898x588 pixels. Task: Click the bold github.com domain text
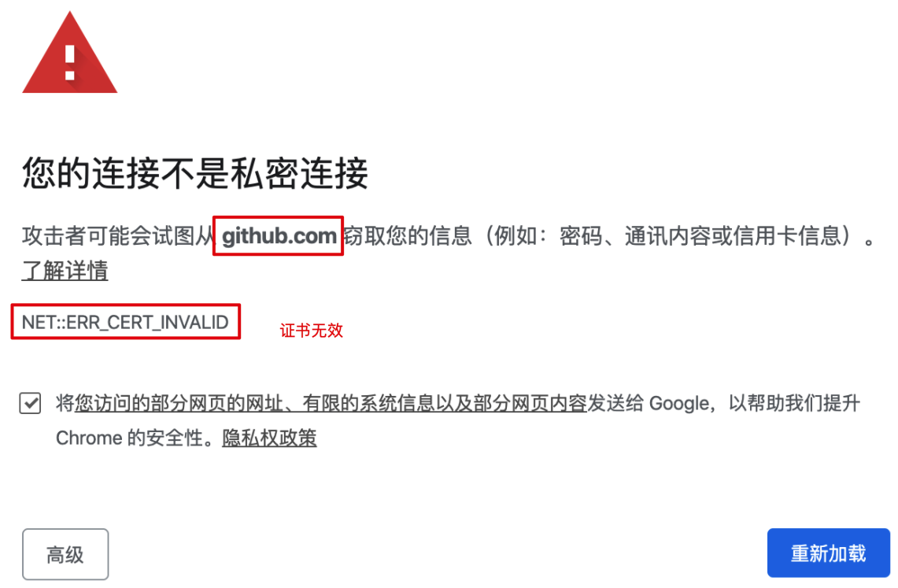279,236
